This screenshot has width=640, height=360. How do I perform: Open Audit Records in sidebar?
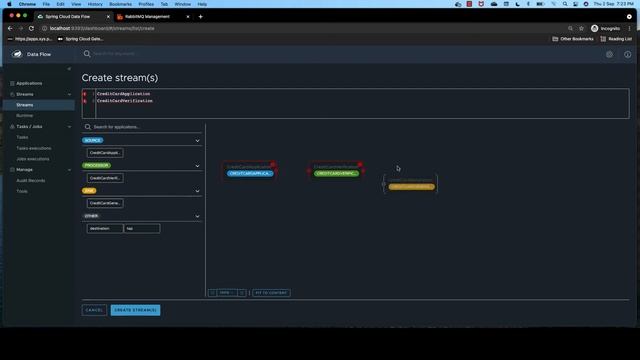pyautogui.click(x=31, y=180)
